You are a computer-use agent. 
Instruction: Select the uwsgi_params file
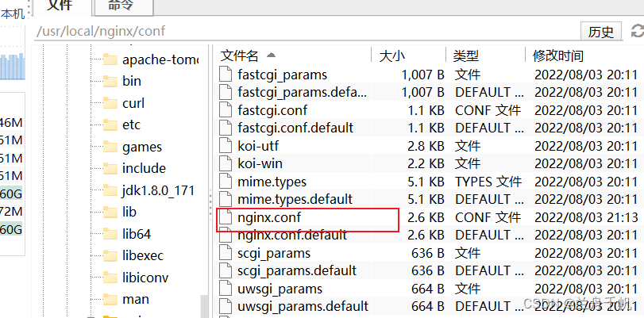pos(280,289)
